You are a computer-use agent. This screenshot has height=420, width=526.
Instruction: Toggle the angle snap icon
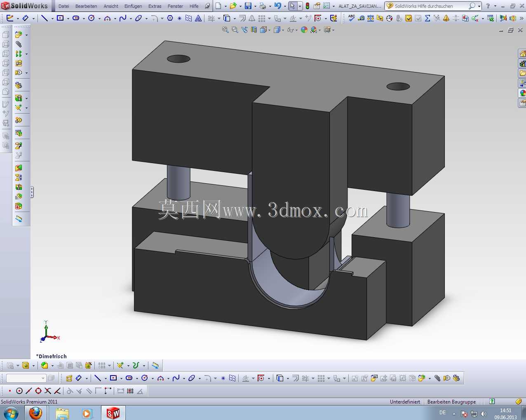pos(140,391)
